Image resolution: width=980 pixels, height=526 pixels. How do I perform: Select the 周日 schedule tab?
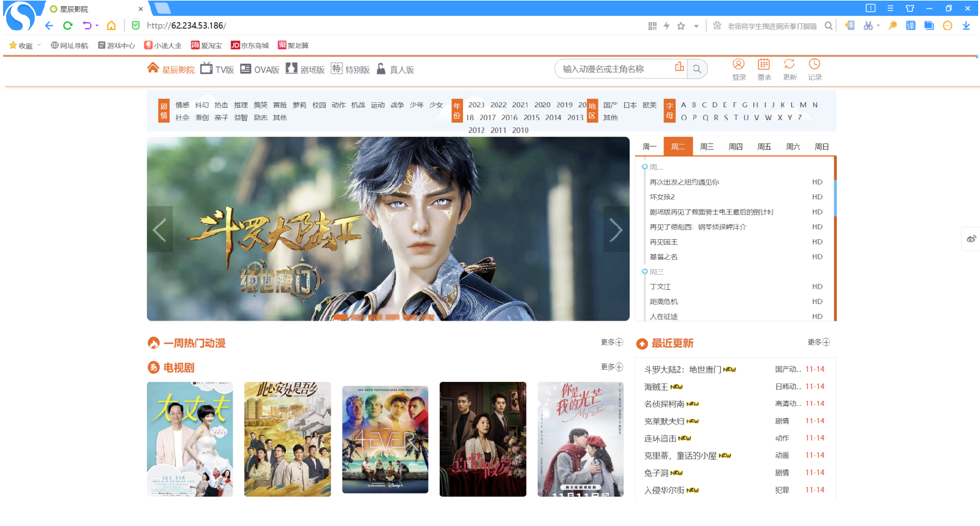point(821,147)
